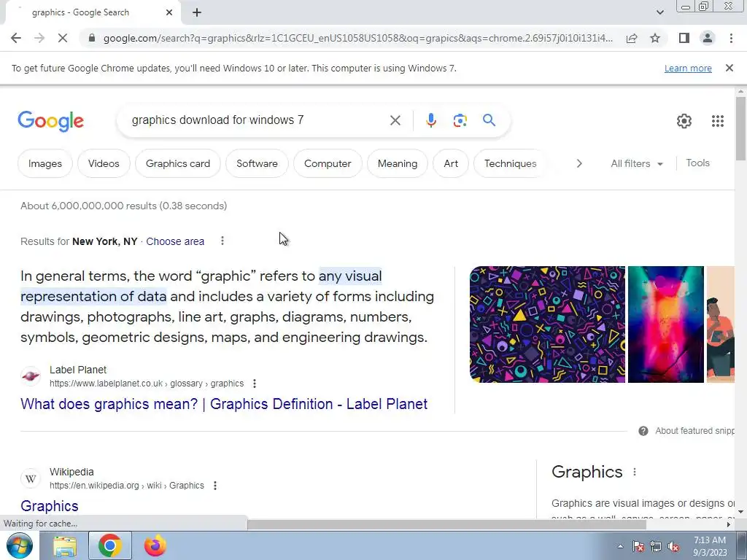The width and height of the screenshot is (747, 560).
Task: Open location options three-dot menu
Action: click(x=222, y=241)
